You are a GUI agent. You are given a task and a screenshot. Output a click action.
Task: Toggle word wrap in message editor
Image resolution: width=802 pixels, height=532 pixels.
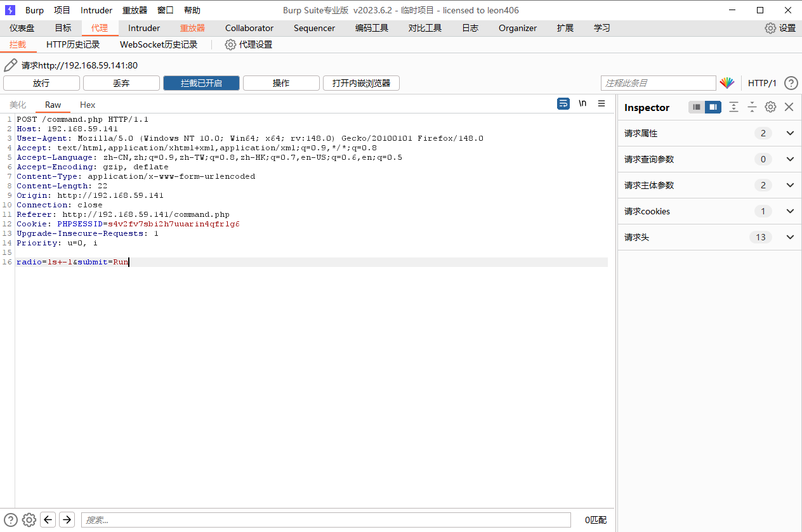(x=563, y=104)
